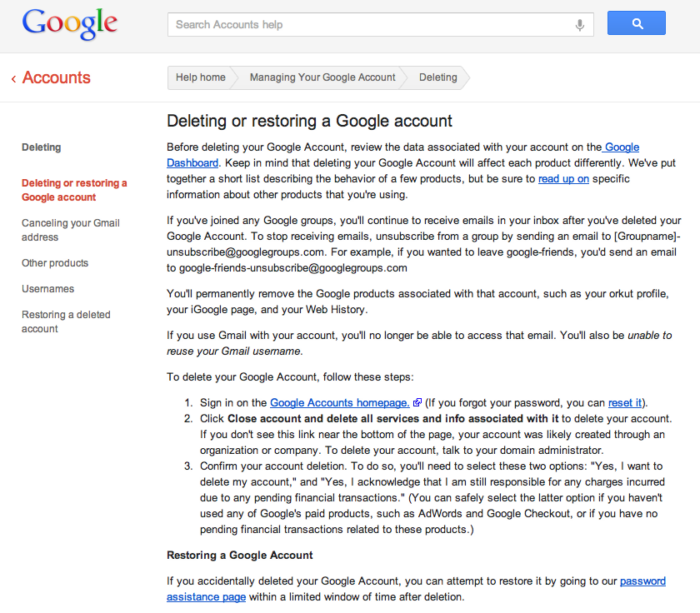Click the bold Close account and delete all services text
Viewport: 700px width, 613px height.
pos(392,418)
